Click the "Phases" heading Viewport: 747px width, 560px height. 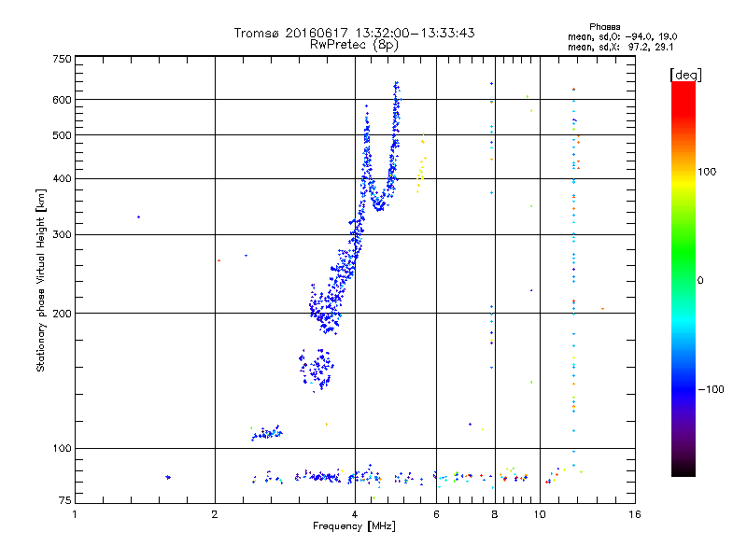pos(604,27)
